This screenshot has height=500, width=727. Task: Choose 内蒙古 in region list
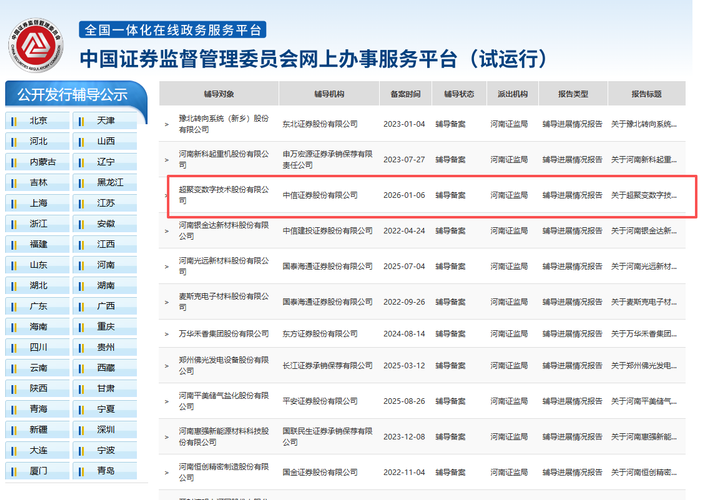38,162
